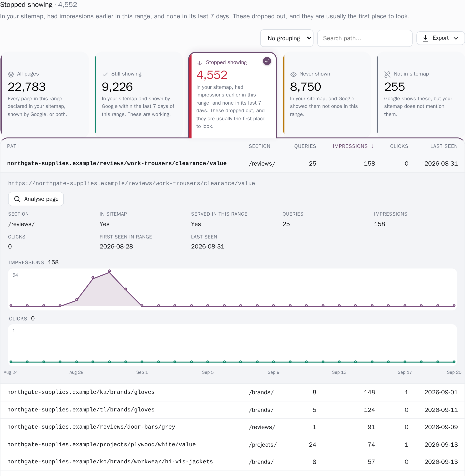Collapse the work-trousers/clearance/value row
This screenshot has width=465, height=476.
232,163
